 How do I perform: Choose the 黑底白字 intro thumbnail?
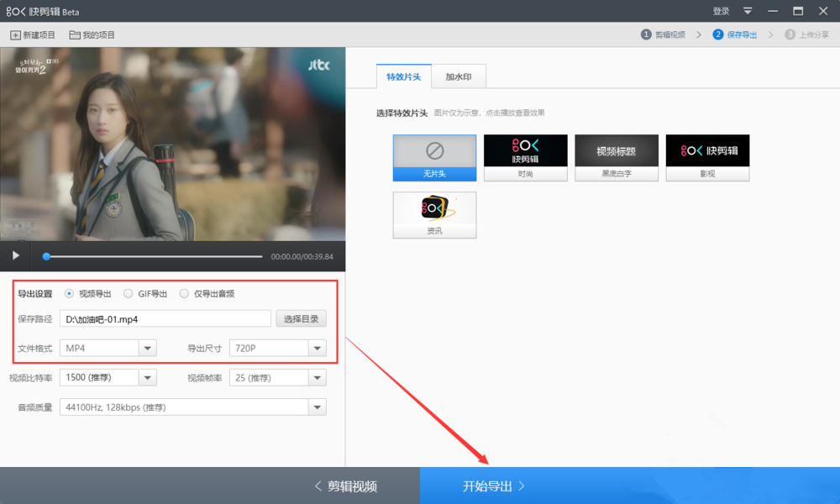617,158
